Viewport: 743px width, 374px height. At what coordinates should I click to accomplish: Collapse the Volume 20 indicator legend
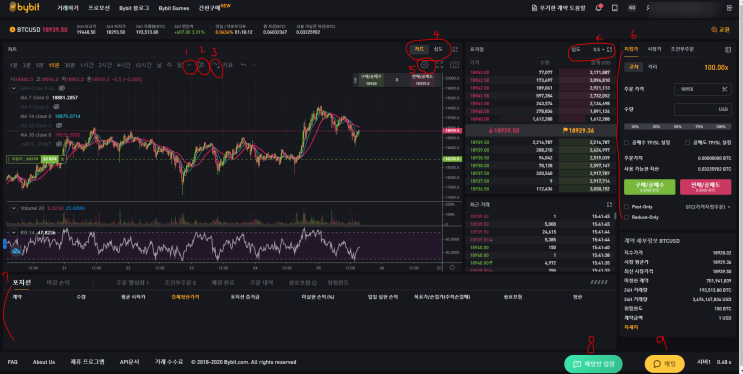13,208
